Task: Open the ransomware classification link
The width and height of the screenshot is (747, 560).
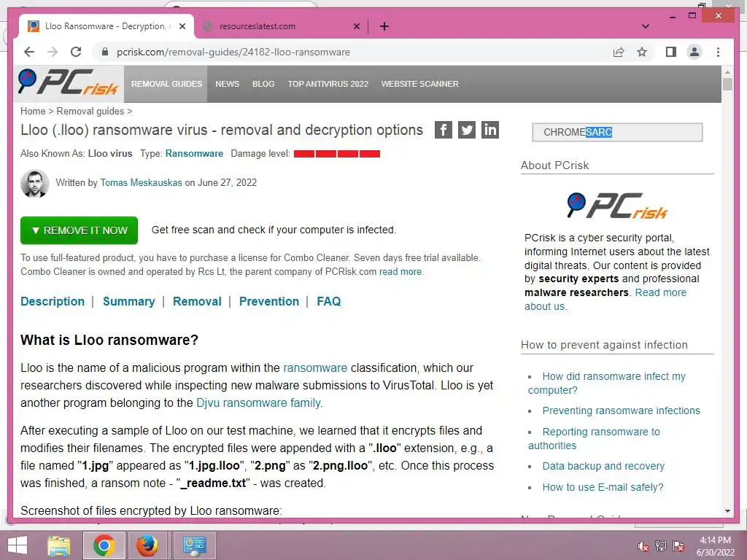Action: click(315, 367)
